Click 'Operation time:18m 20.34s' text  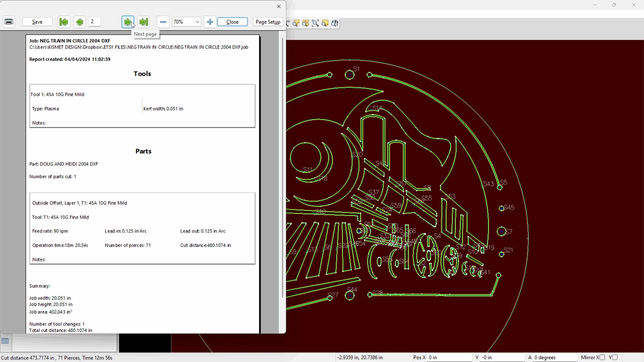coord(60,245)
